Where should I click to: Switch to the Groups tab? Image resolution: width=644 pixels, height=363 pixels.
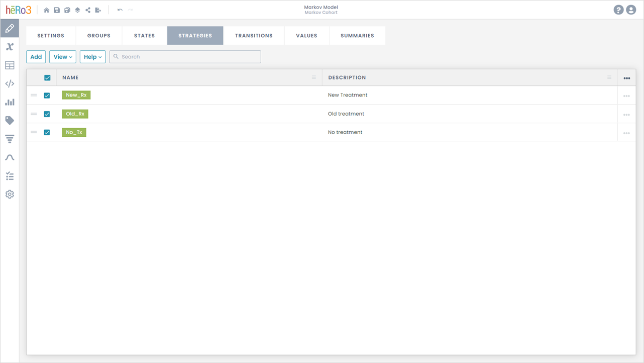pyautogui.click(x=99, y=36)
